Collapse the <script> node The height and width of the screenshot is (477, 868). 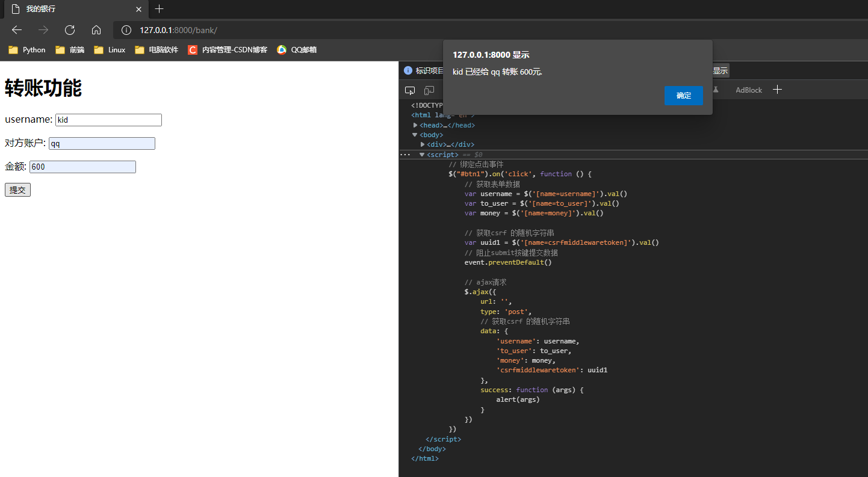(422, 155)
